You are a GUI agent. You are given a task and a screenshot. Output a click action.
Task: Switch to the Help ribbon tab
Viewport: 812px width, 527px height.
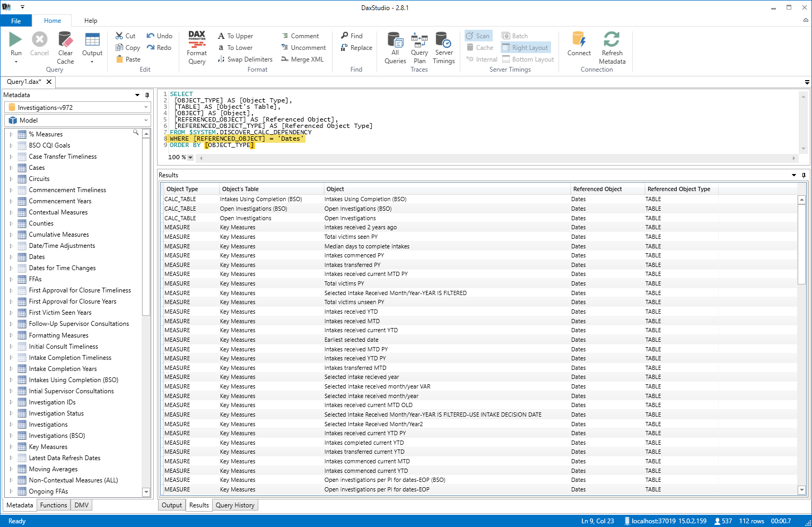[90, 20]
